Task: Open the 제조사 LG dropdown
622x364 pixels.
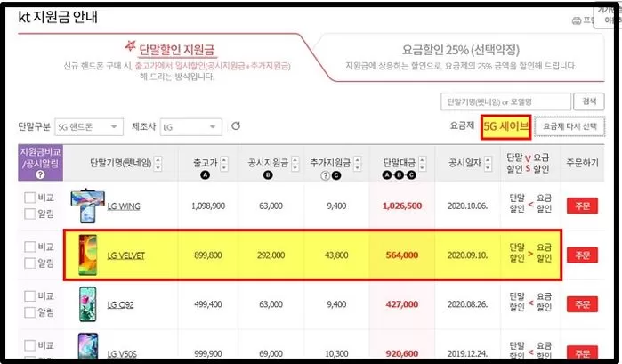Action: 190,127
